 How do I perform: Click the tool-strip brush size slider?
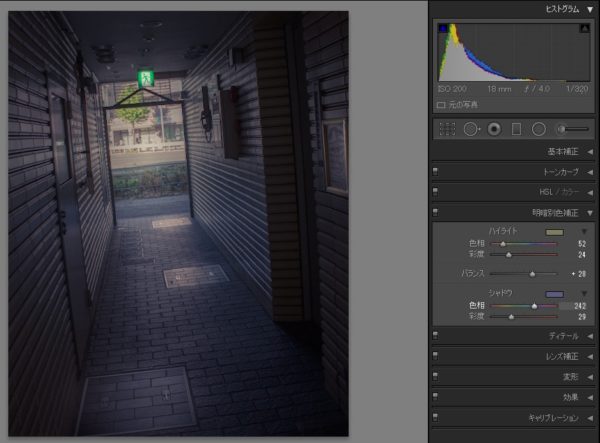pyautogui.click(x=572, y=129)
